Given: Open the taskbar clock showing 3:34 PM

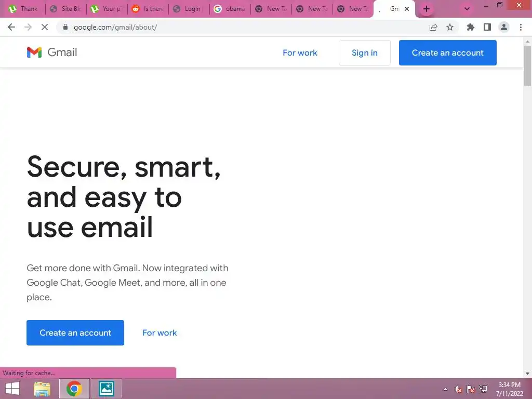Looking at the screenshot, I should [x=509, y=389].
